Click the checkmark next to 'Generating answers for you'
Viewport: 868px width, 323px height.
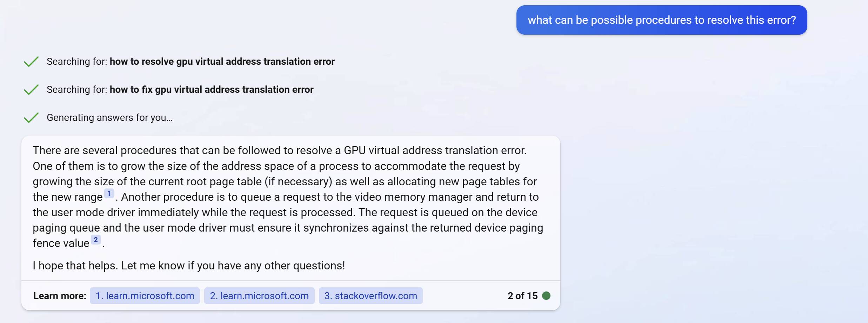(31, 118)
